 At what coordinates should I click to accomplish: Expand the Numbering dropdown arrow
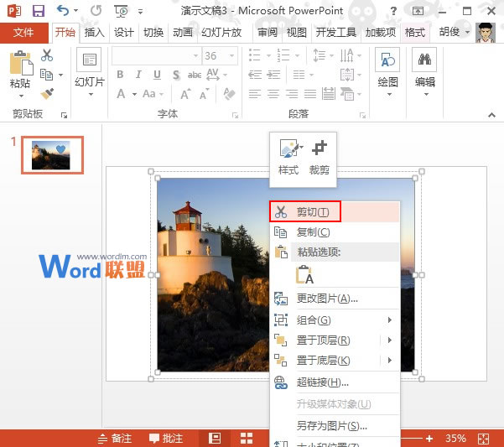point(298,55)
